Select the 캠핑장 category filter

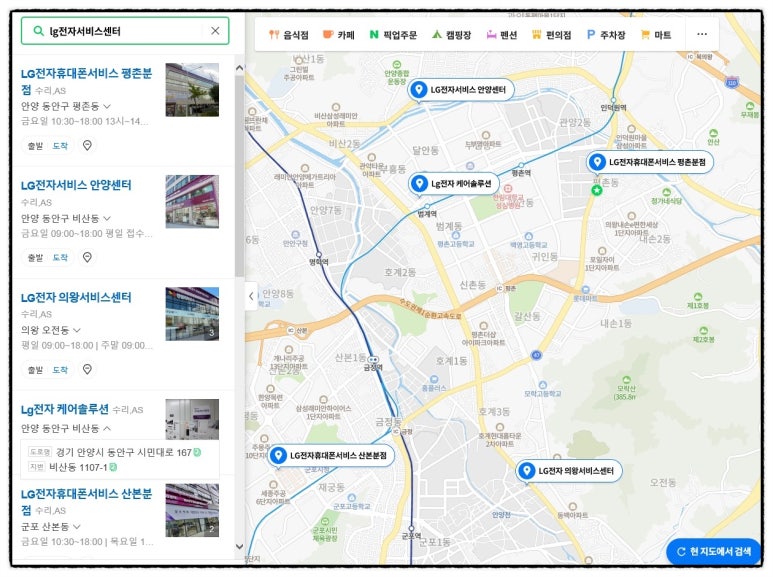click(x=451, y=35)
